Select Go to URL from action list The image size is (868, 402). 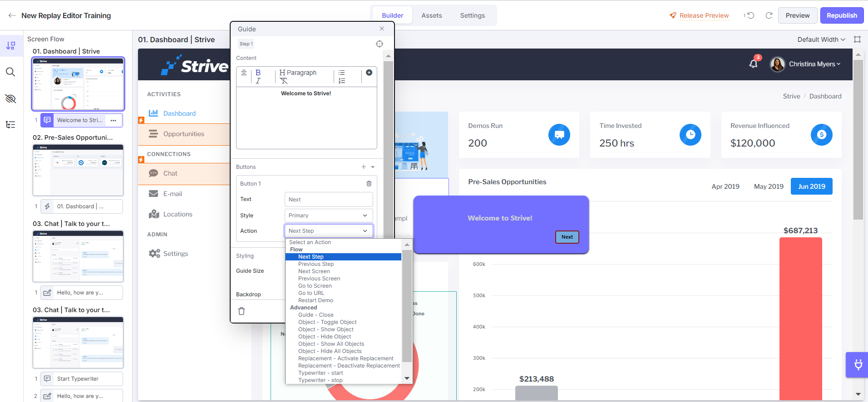pos(311,293)
